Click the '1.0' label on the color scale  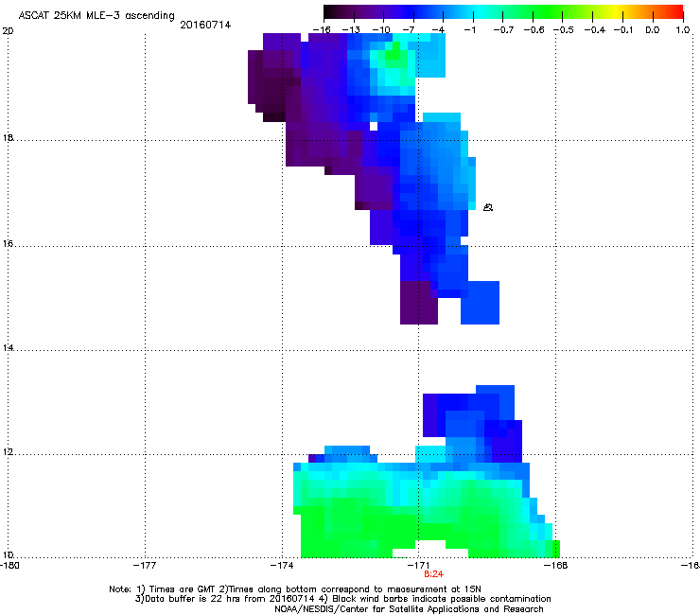click(683, 30)
